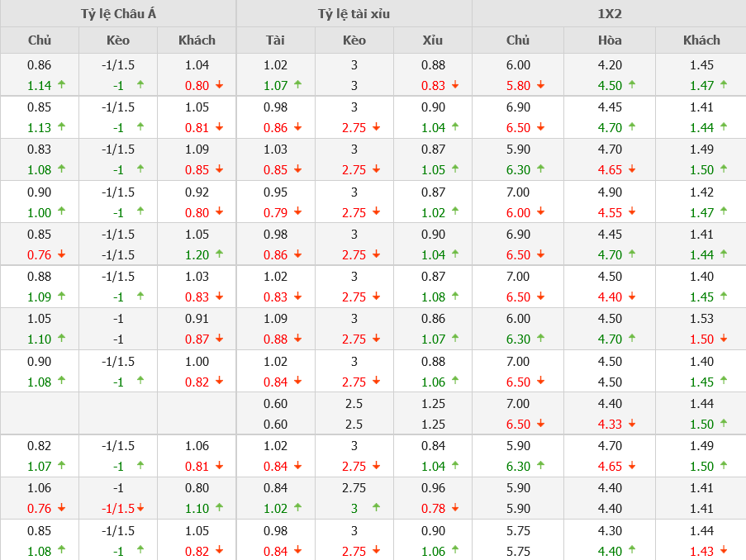Click the Hòa column header
Viewport: 746px width, 560px height.
610,40
